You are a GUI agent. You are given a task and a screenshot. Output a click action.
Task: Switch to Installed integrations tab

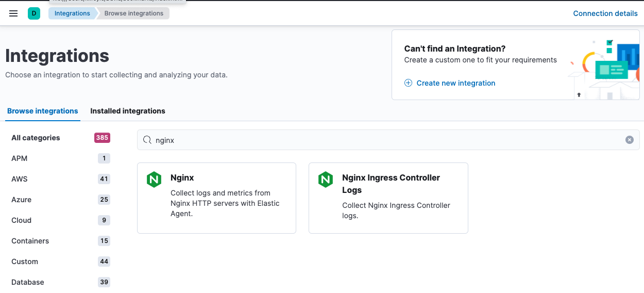(128, 111)
